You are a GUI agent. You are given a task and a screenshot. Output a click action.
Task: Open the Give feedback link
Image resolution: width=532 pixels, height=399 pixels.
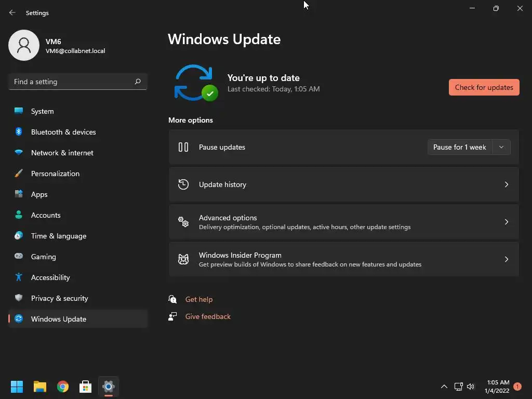pos(208,316)
